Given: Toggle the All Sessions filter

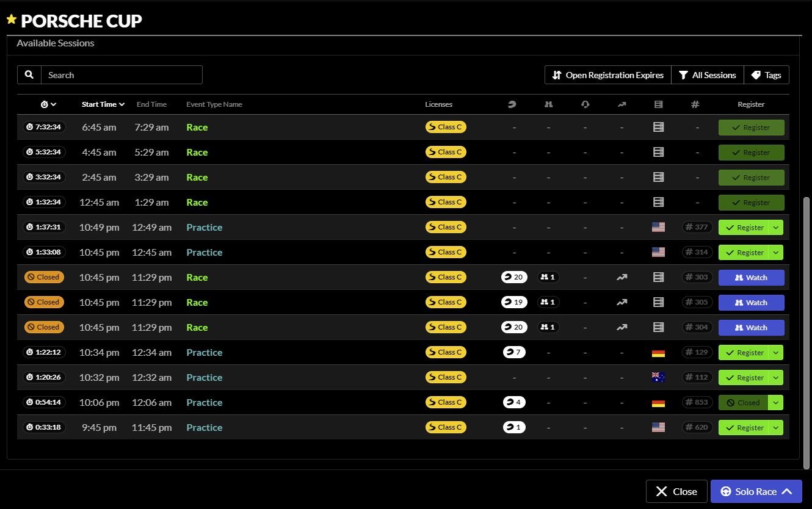Looking at the screenshot, I should click(x=708, y=75).
